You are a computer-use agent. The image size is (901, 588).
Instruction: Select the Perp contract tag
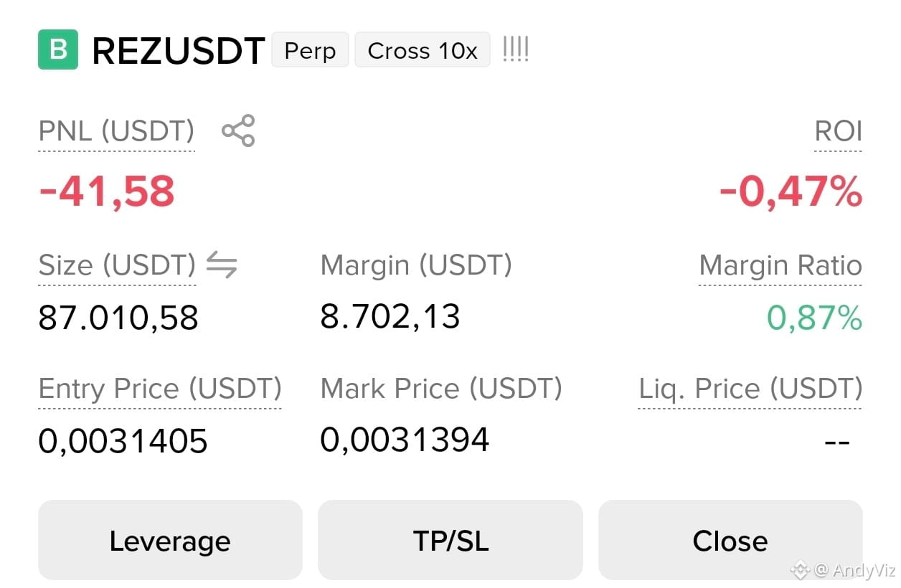[x=310, y=50]
